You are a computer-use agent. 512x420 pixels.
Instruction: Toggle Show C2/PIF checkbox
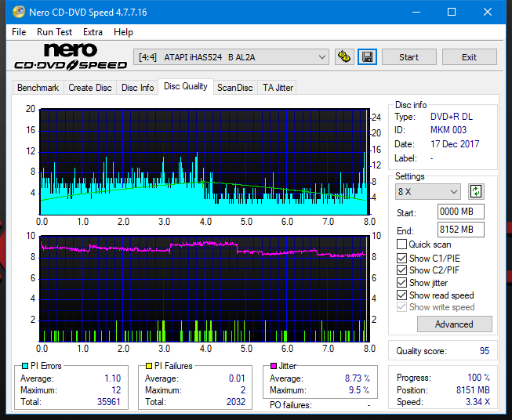tap(401, 270)
